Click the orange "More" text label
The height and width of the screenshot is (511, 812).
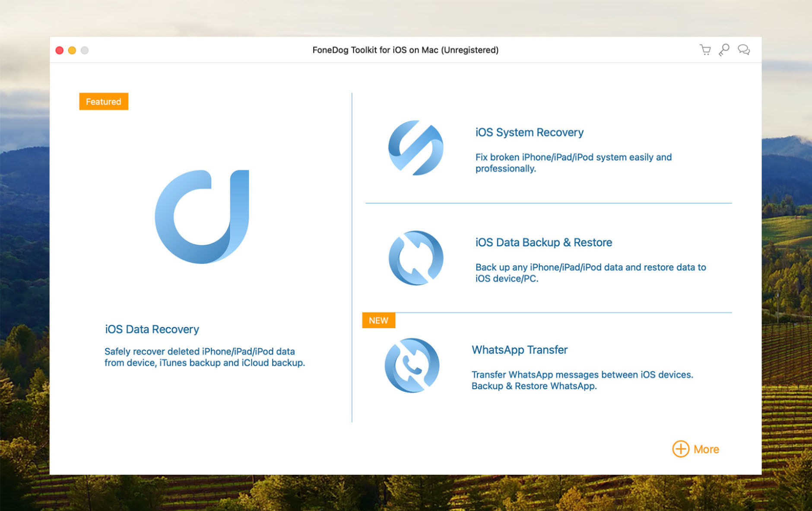[706, 449]
